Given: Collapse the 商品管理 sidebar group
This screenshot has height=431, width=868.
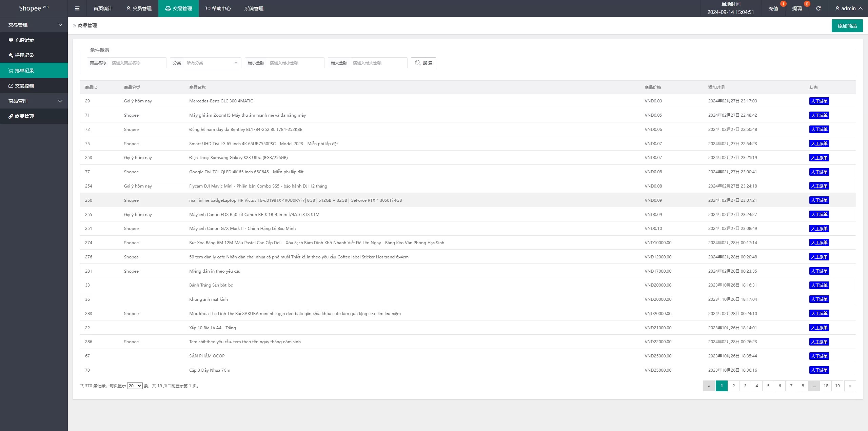Looking at the screenshot, I should 34,101.
